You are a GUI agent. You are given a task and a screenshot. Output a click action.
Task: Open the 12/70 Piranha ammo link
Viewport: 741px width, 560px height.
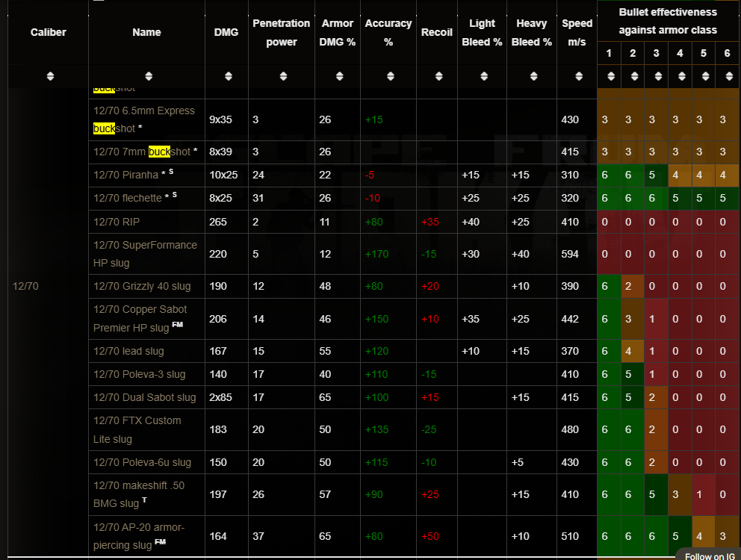(x=125, y=175)
